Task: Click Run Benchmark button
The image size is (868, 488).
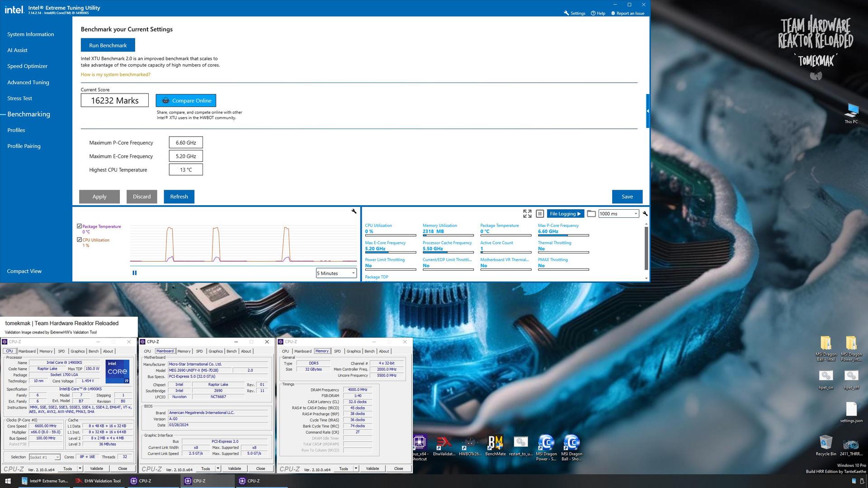Action: tap(108, 45)
